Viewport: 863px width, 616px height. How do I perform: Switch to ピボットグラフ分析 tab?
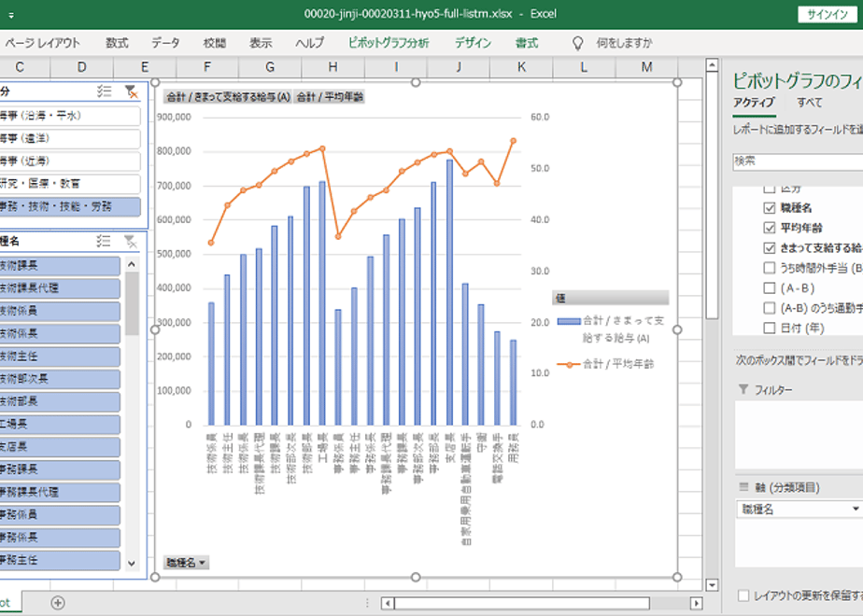[389, 43]
